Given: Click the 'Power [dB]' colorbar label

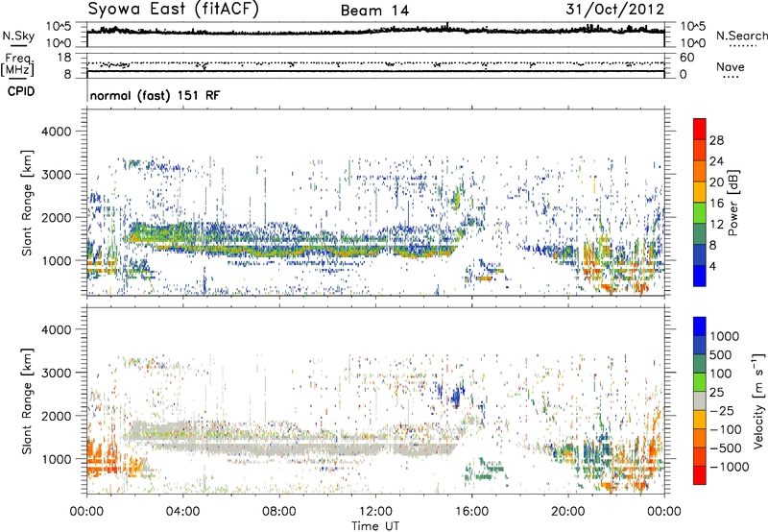Looking at the screenshot, I should click(732, 203).
